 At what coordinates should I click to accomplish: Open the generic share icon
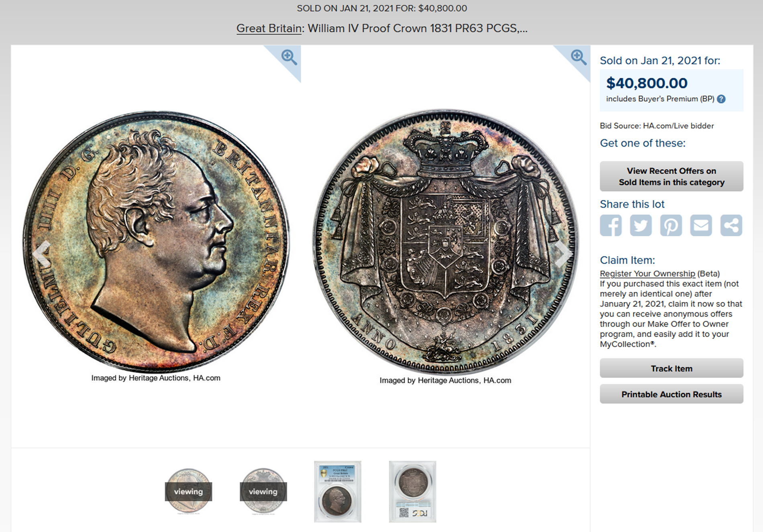[x=731, y=225]
